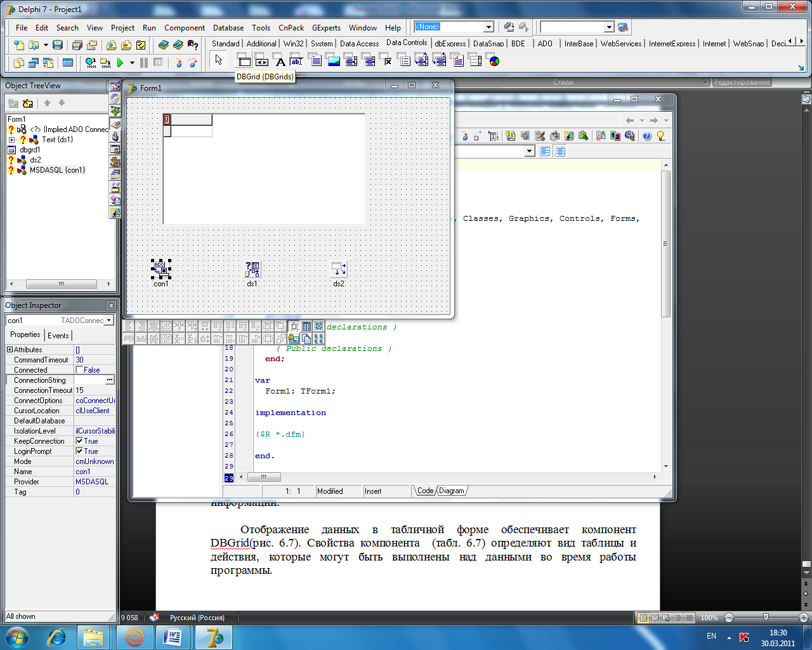Move item down in Object TreeView

coord(62,103)
